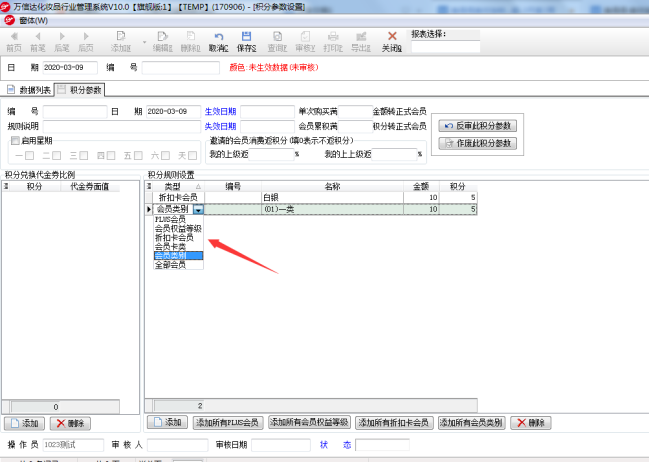
Task: Toggle the 天 (Sunday) checkbox
Action: (192, 156)
